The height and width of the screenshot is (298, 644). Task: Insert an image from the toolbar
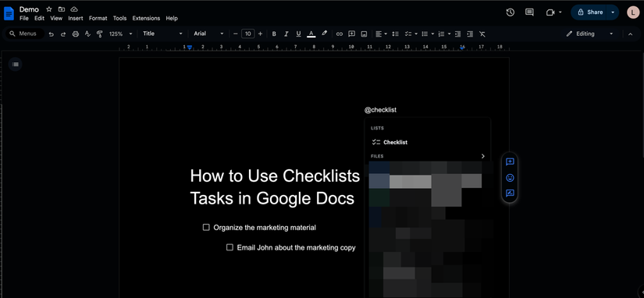pos(364,34)
